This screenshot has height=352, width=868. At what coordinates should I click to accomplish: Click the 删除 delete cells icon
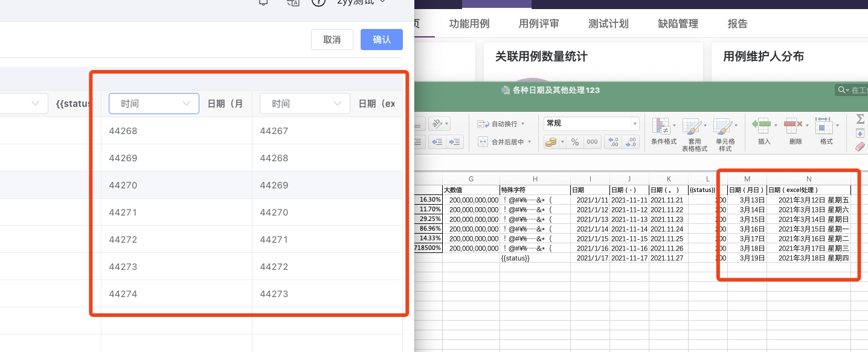click(x=792, y=127)
